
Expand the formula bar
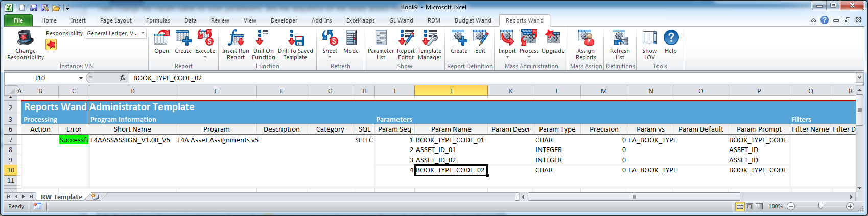coord(859,78)
